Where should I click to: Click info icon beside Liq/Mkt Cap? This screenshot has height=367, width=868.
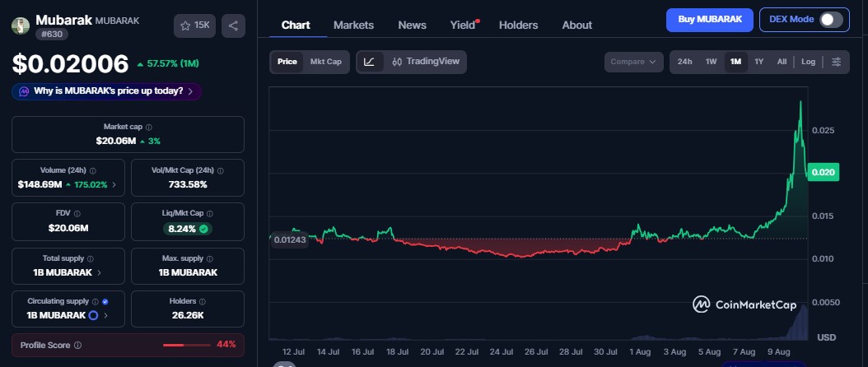pos(210,214)
